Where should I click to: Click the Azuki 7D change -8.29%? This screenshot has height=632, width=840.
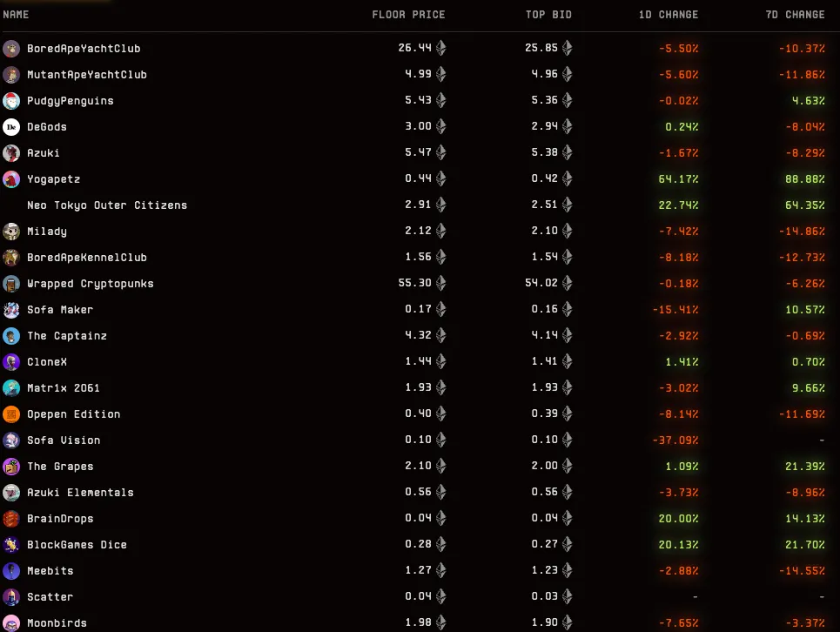[805, 152]
